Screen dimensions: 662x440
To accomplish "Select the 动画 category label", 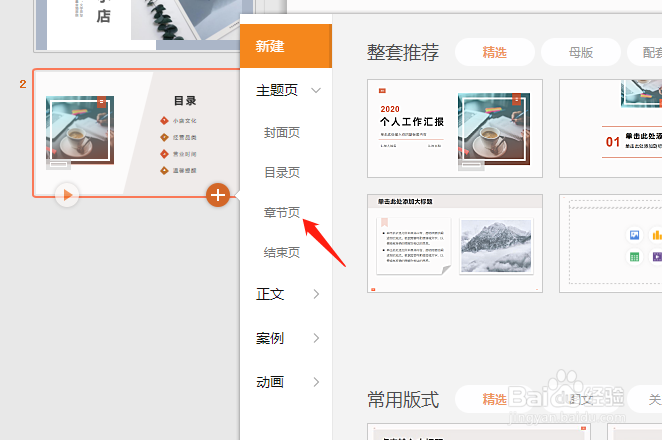I will [270, 382].
